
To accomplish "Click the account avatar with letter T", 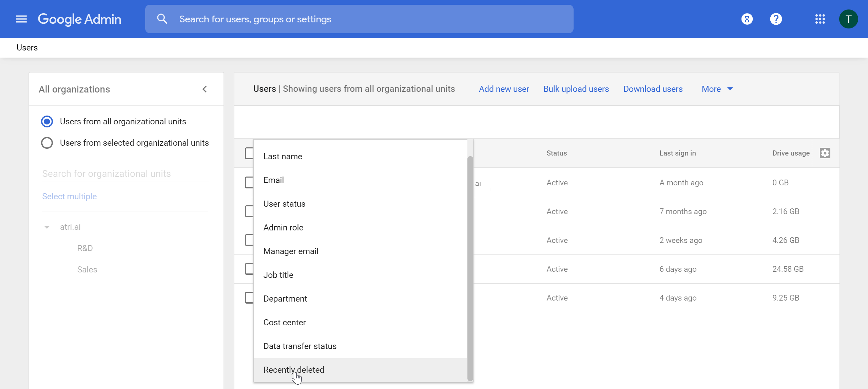I will (x=848, y=19).
